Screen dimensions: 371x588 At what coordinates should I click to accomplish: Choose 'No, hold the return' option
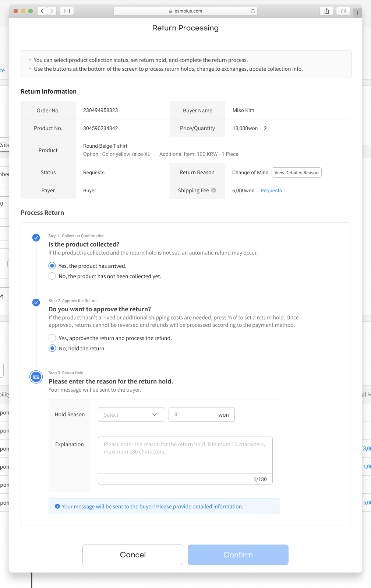coord(52,348)
